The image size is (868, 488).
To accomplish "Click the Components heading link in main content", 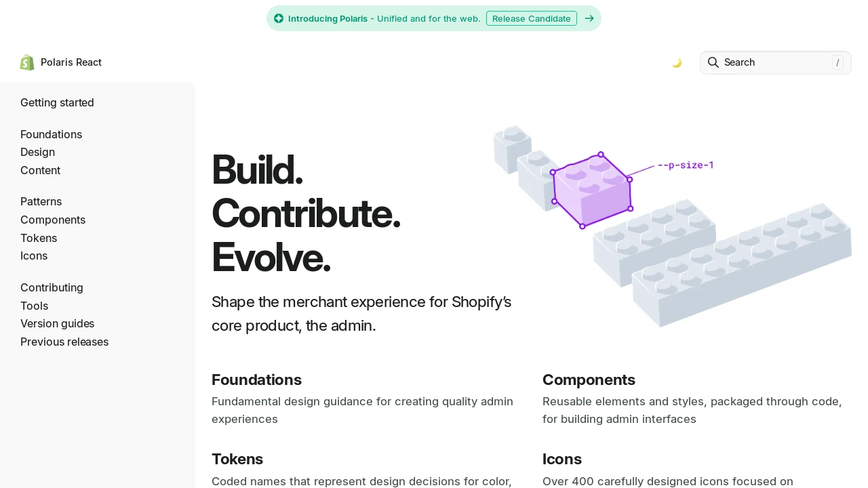I will click(589, 380).
